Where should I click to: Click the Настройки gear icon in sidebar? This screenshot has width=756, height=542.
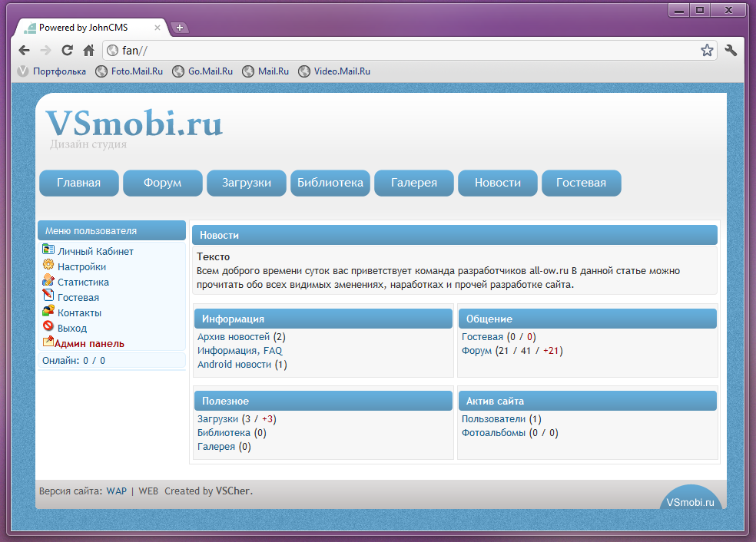[x=48, y=265]
